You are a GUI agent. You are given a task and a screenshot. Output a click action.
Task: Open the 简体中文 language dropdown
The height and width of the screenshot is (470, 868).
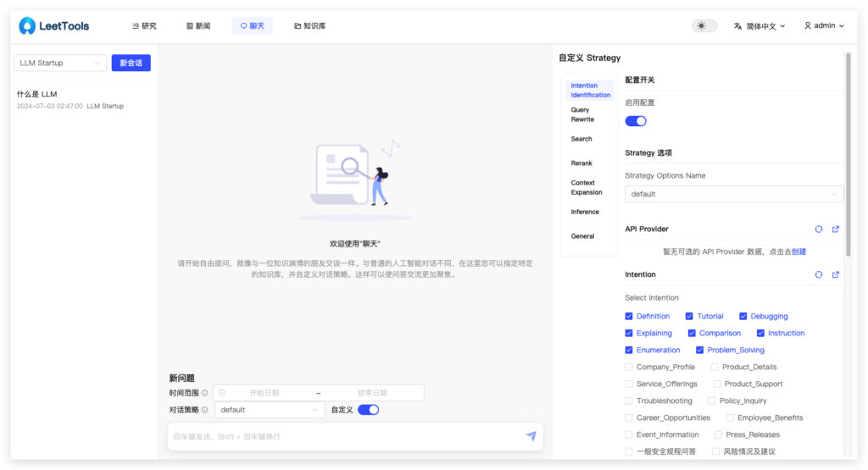pyautogui.click(x=759, y=26)
